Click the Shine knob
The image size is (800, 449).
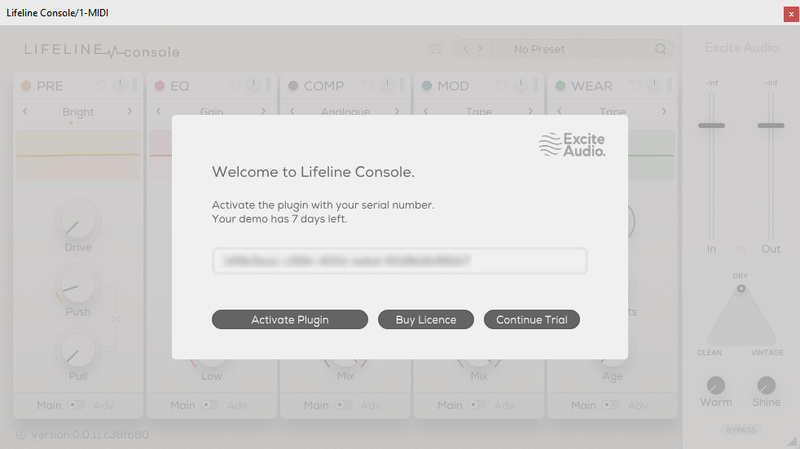pos(766,385)
